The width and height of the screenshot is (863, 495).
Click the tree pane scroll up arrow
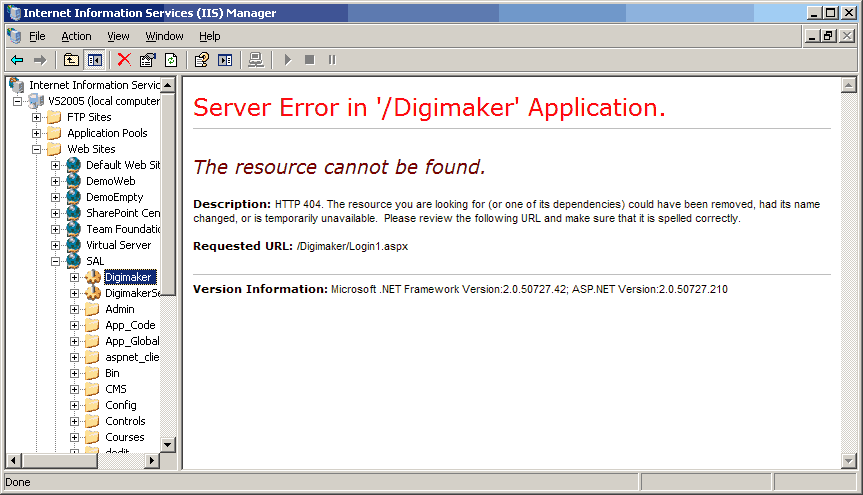[168, 85]
